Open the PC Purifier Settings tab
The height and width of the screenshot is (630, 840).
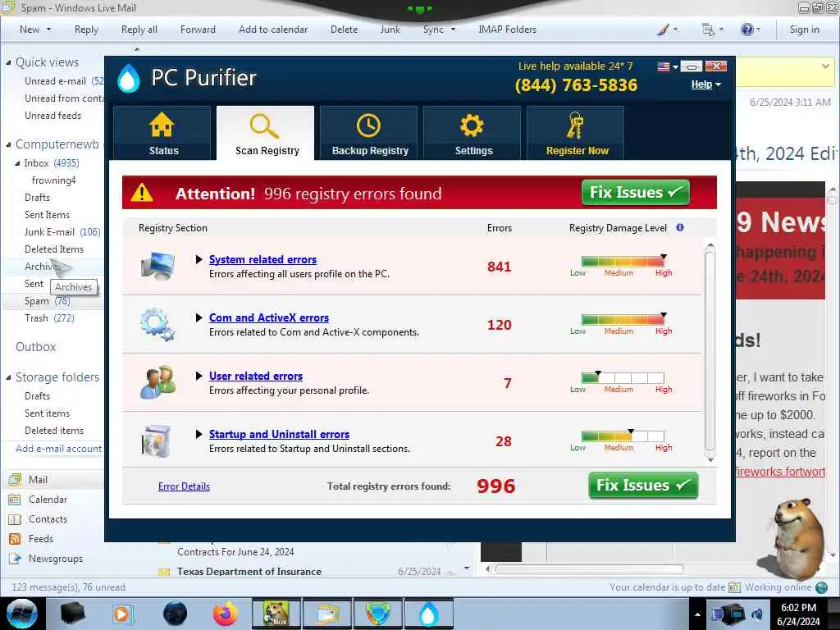472,133
